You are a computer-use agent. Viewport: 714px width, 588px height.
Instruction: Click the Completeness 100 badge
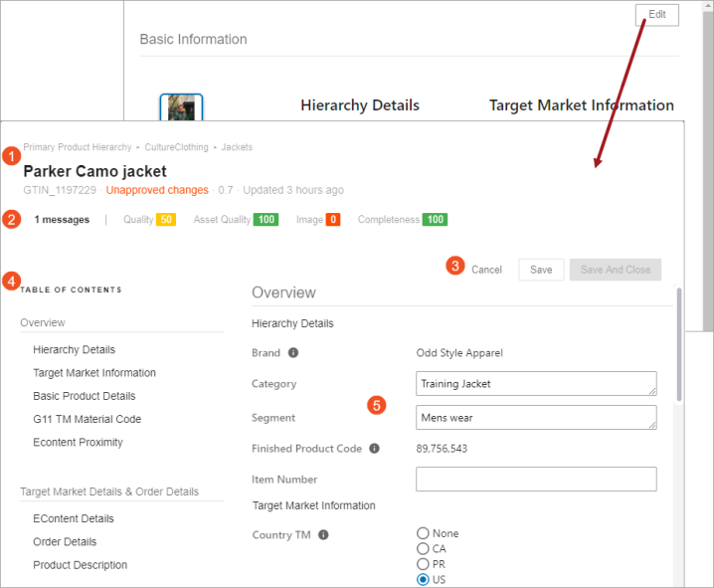[435, 220]
